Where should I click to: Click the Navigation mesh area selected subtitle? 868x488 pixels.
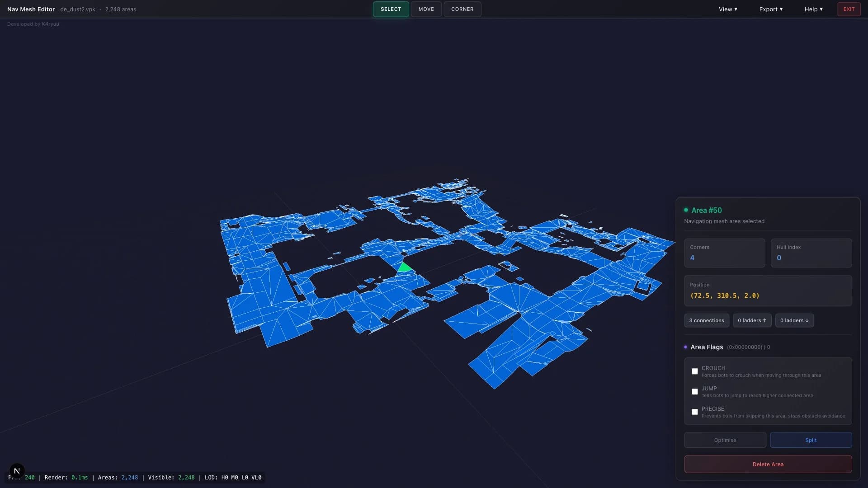click(724, 221)
